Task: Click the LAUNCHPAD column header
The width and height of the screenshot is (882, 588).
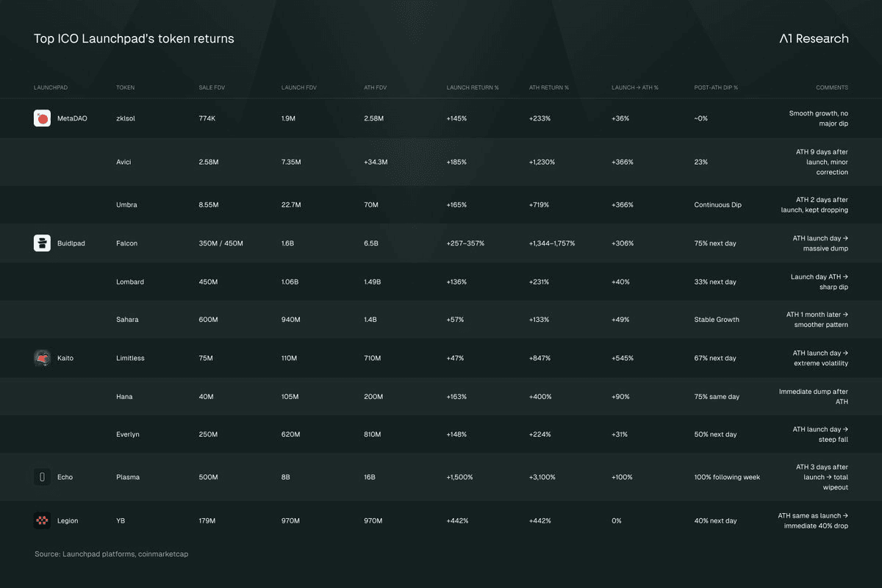Action: pos(51,87)
